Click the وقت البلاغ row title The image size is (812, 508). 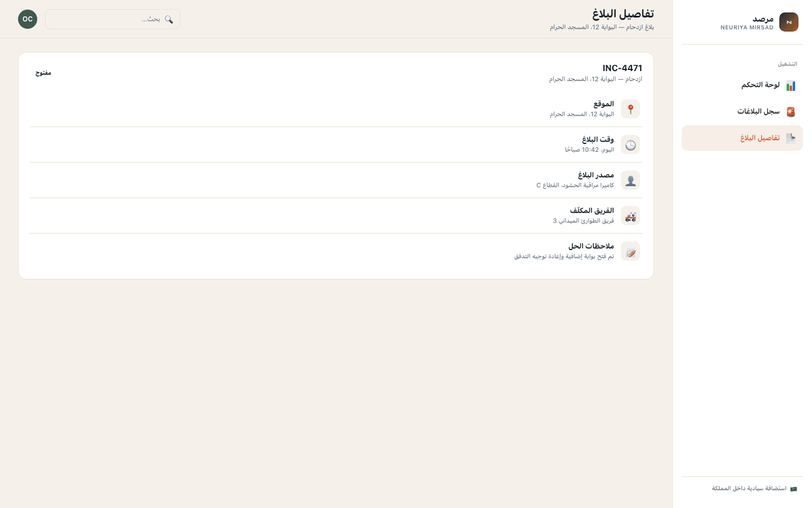click(598, 139)
